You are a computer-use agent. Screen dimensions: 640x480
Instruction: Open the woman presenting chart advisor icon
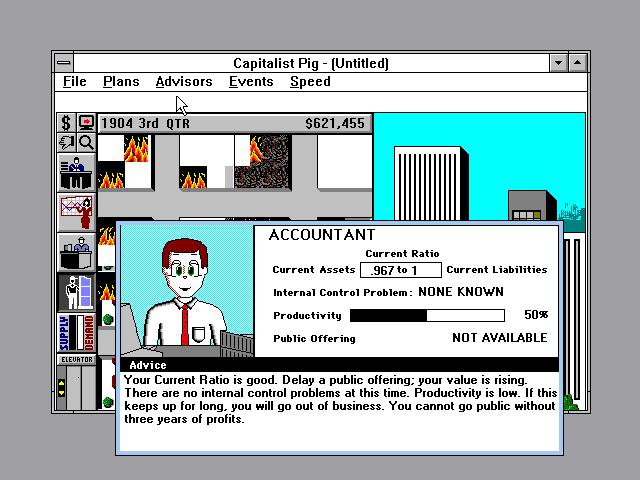click(76, 213)
